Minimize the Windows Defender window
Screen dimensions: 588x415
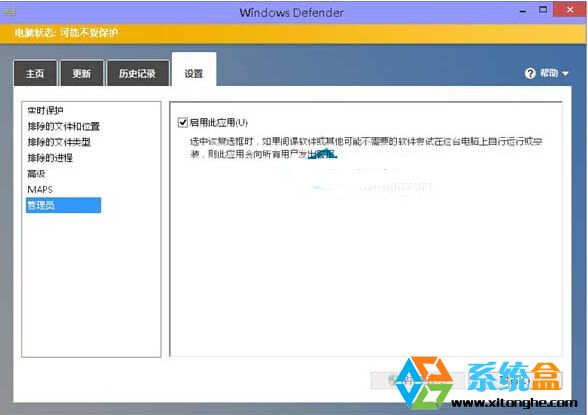(523, 12)
